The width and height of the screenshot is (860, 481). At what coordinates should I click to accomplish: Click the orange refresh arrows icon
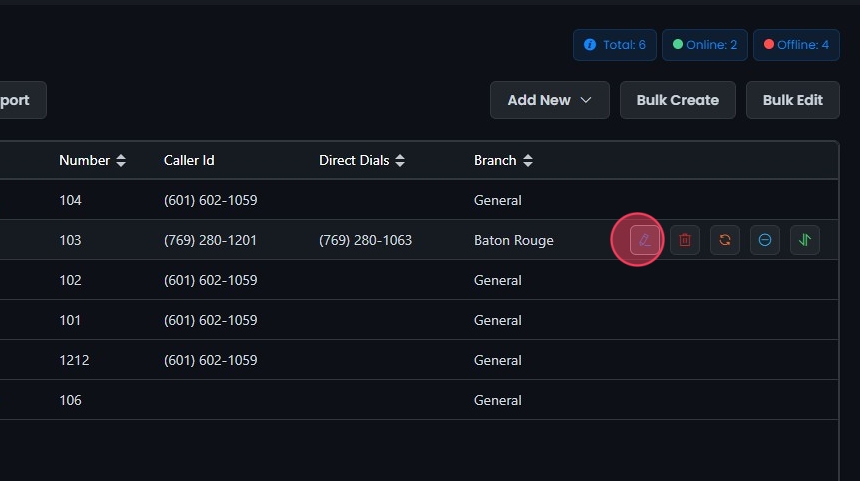pos(725,240)
